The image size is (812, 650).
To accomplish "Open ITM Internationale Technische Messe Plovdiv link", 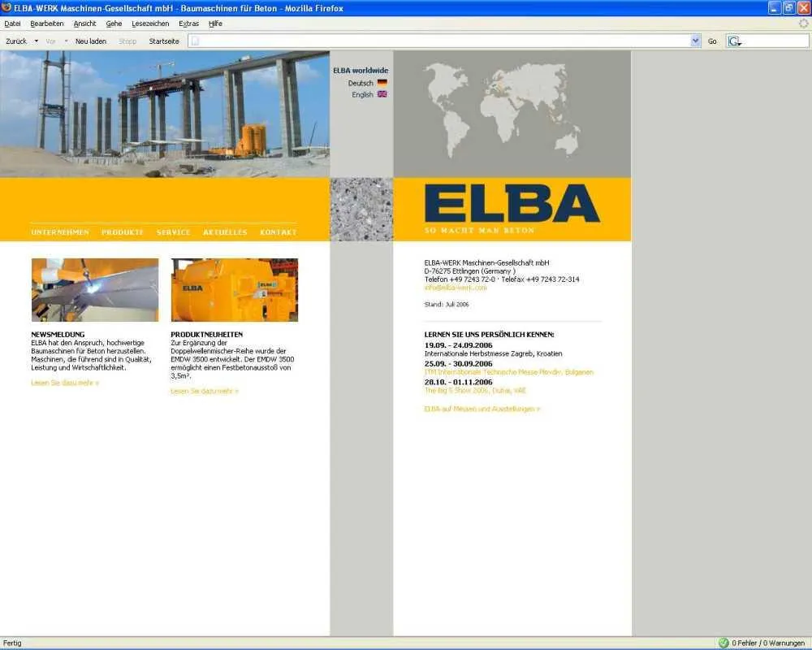I will click(508, 371).
